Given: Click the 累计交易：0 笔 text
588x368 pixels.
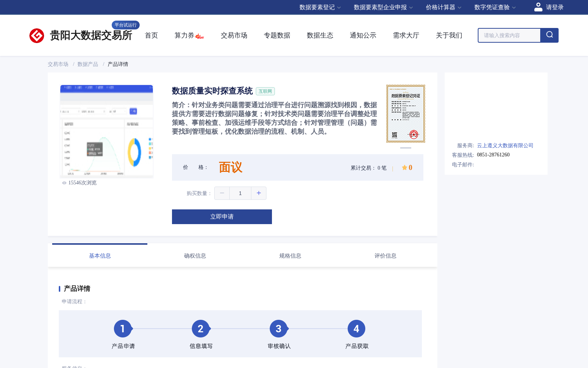Looking at the screenshot, I should point(369,168).
